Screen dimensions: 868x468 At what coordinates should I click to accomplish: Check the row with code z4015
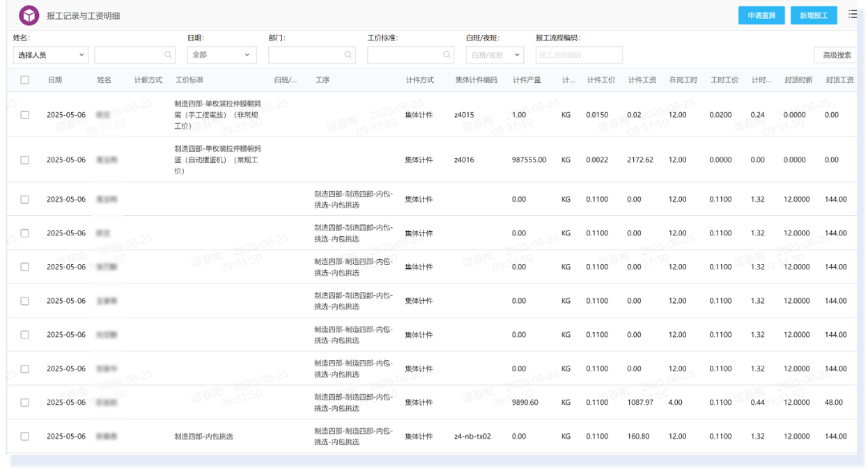[25, 115]
